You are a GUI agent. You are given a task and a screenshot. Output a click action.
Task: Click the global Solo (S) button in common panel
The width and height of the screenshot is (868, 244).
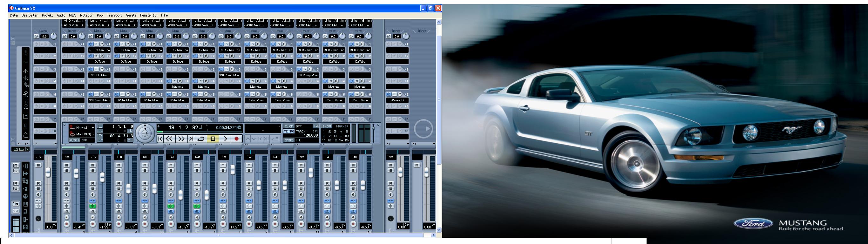click(16, 171)
